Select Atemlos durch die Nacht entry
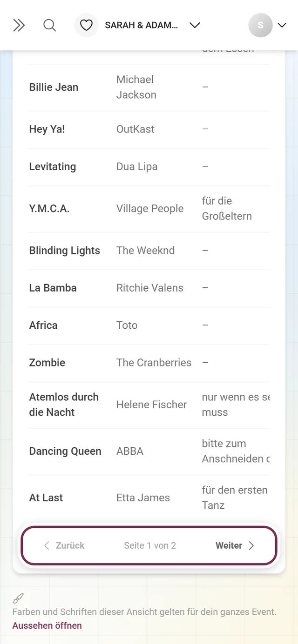Image resolution: width=298 pixels, height=644 pixels. pos(149,405)
